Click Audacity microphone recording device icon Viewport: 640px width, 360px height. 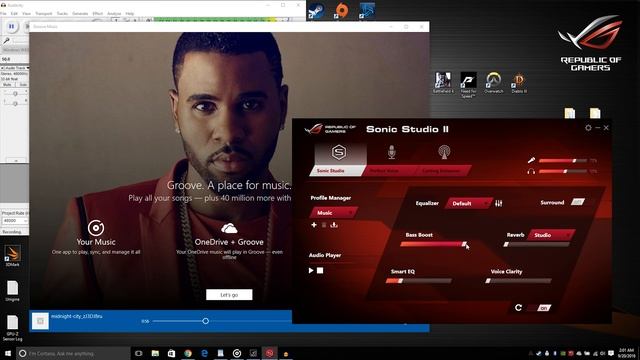click(7, 40)
